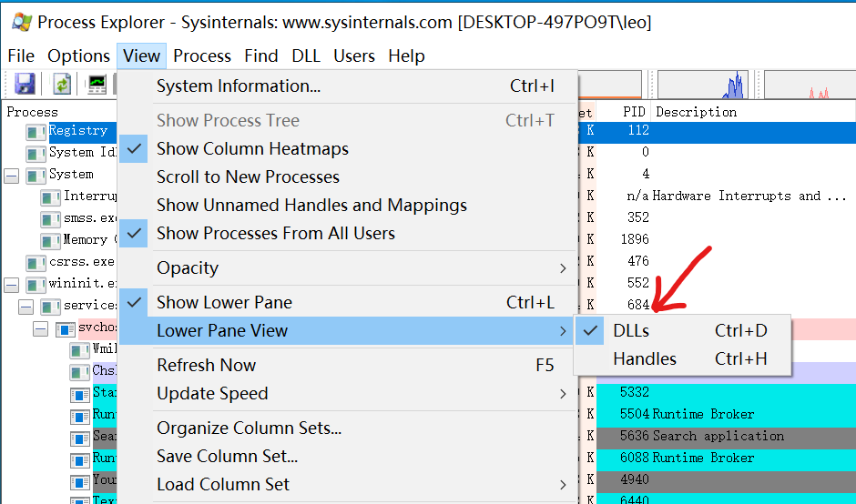Viewport: 856px width, 504px height.
Task: Click the Save toolbar icon
Action: 25,84
